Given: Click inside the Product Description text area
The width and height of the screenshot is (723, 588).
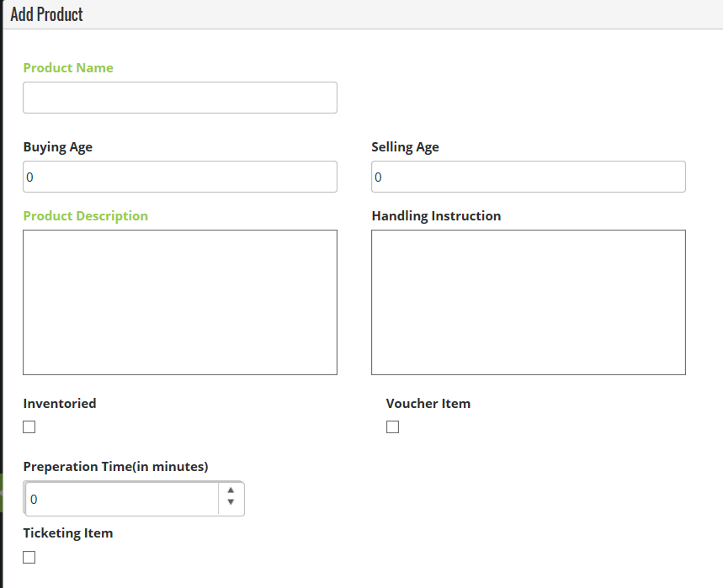Looking at the screenshot, I should pos(179,302).
